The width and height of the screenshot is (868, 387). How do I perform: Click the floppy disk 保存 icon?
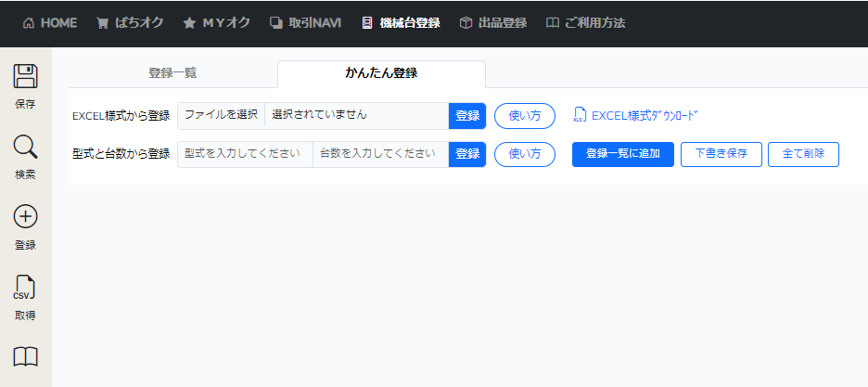25,76
